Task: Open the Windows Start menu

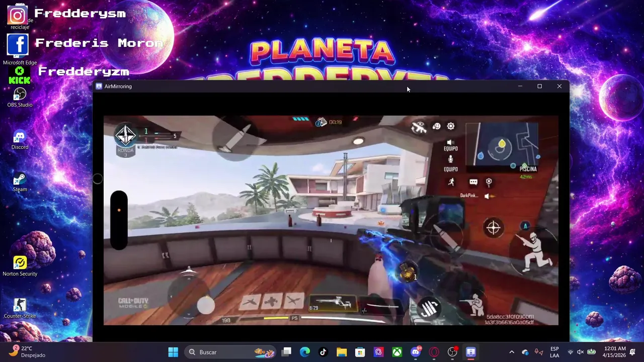Action: 173,352
